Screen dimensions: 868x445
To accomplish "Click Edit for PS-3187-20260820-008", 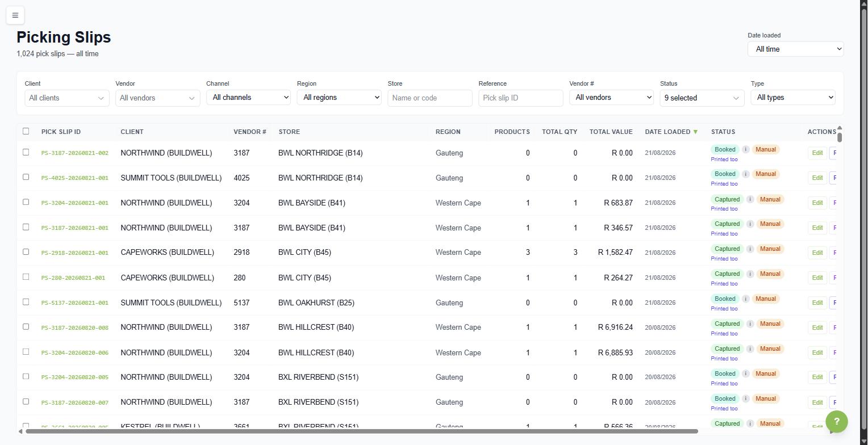I will (x=817, y=328).
